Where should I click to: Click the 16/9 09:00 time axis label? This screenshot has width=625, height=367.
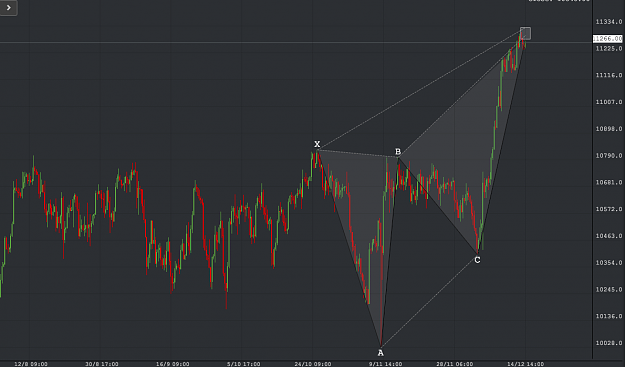click(173, 364)
